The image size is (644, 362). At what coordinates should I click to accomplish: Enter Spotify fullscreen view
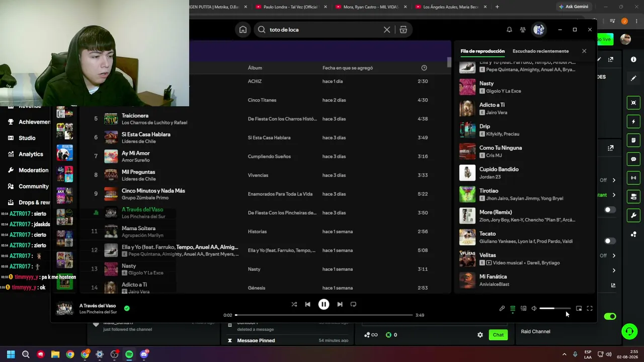point(590,308)
